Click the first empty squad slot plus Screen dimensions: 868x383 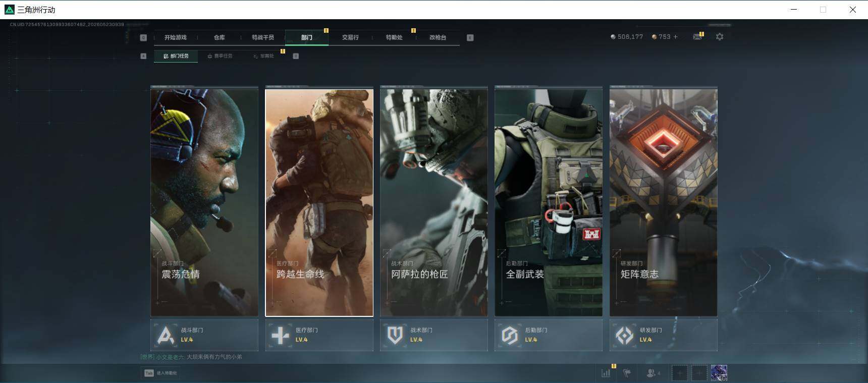pos(680,373)
